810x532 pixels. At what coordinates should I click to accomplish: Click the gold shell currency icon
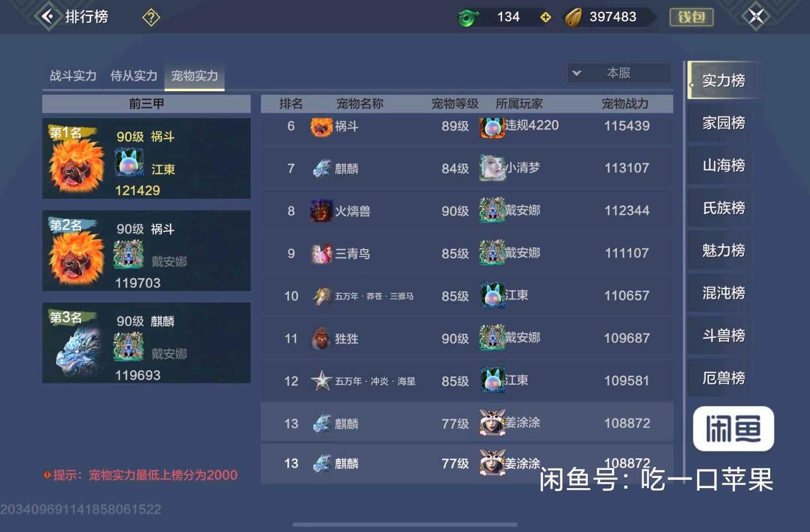point(573,17)
